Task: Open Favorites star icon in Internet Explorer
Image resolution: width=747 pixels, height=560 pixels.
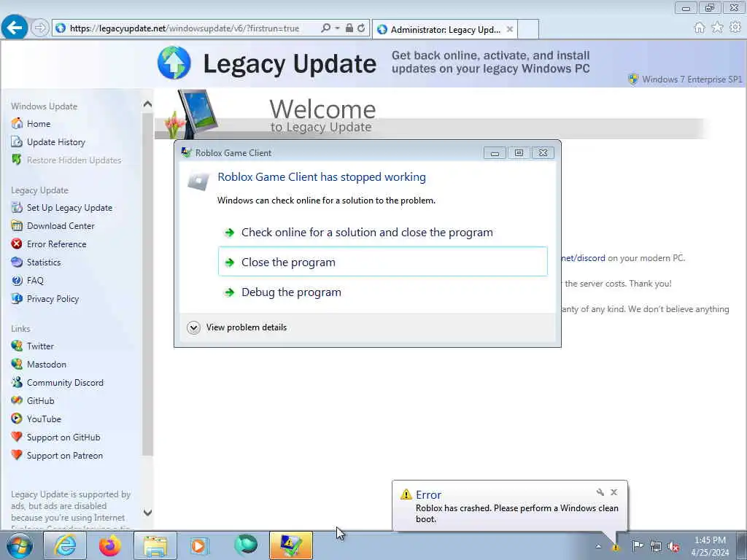Action: click(717, 28)
